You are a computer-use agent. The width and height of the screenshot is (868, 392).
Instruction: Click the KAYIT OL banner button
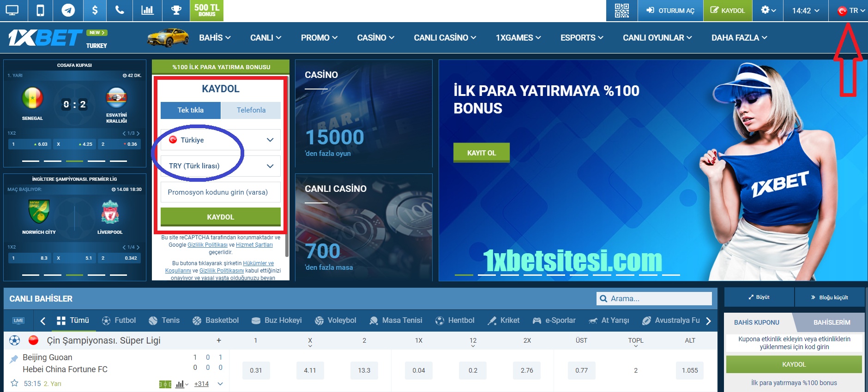click(x=482, y=153)
